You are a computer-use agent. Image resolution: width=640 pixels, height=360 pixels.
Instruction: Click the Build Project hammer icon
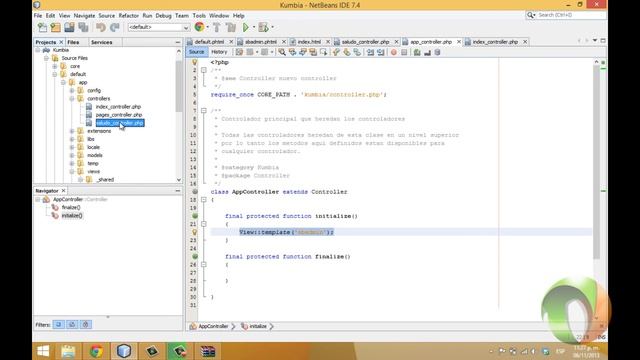[217, 27]
